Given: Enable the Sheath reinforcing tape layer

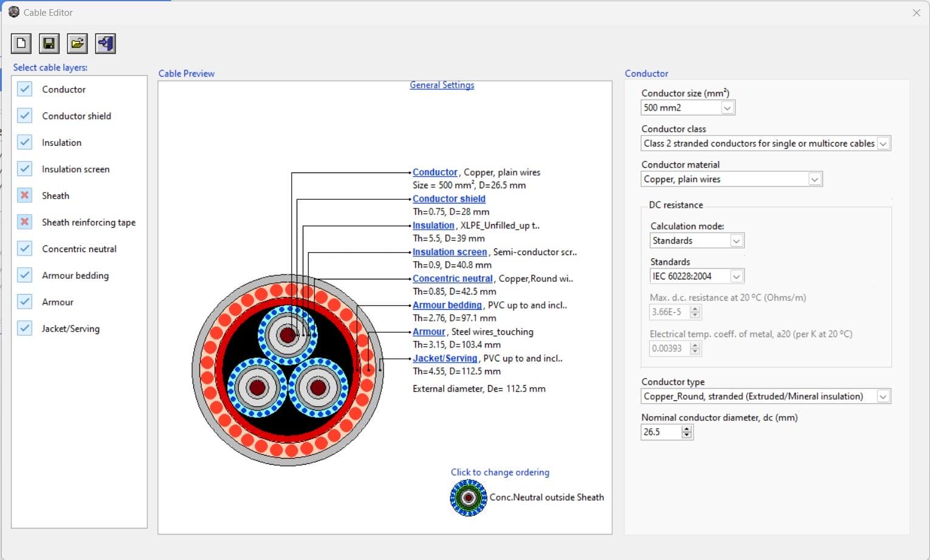Looking at the screenshot, I should (x=24, y=222).
